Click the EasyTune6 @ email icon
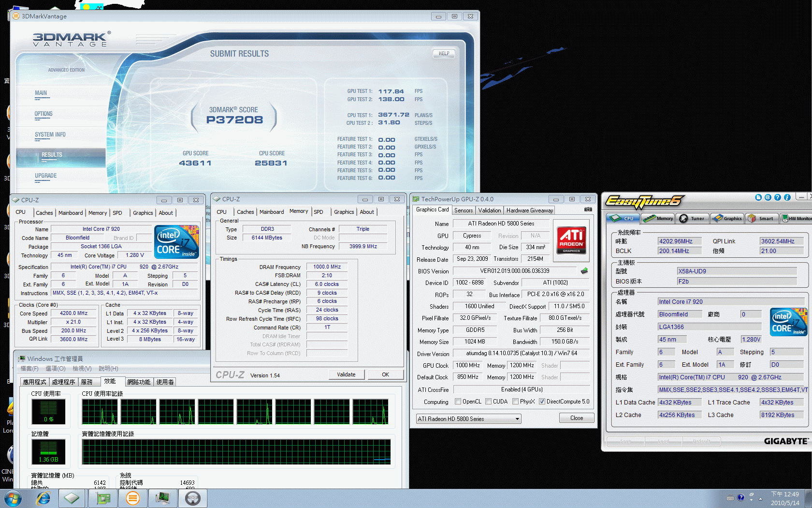This screenshot has height=508, width=812. [768, 197]
